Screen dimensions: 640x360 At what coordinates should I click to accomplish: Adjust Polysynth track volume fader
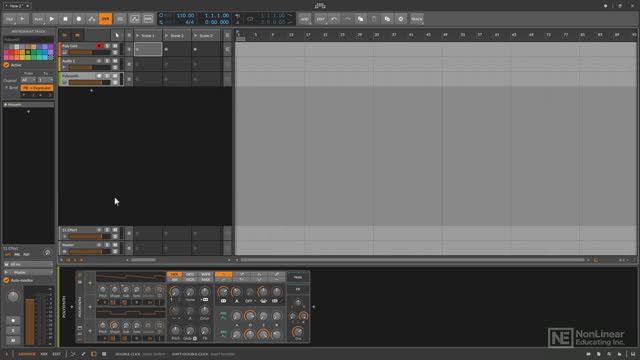[89, 82]
